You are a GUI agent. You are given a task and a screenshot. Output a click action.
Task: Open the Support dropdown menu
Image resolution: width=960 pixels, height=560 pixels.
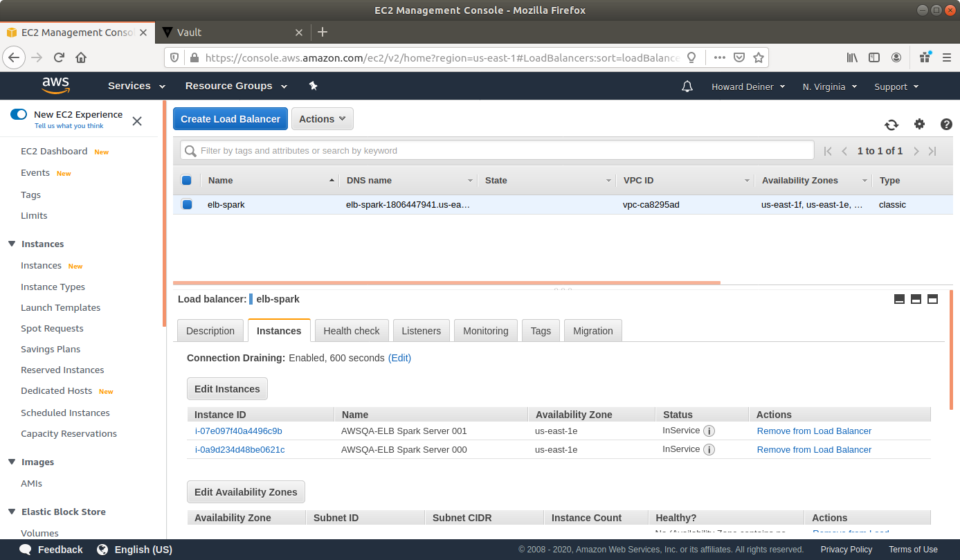pos(896,87)
